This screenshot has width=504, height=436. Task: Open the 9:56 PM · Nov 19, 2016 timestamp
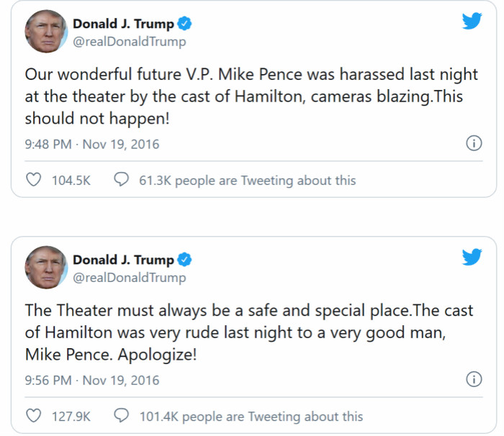92,380
